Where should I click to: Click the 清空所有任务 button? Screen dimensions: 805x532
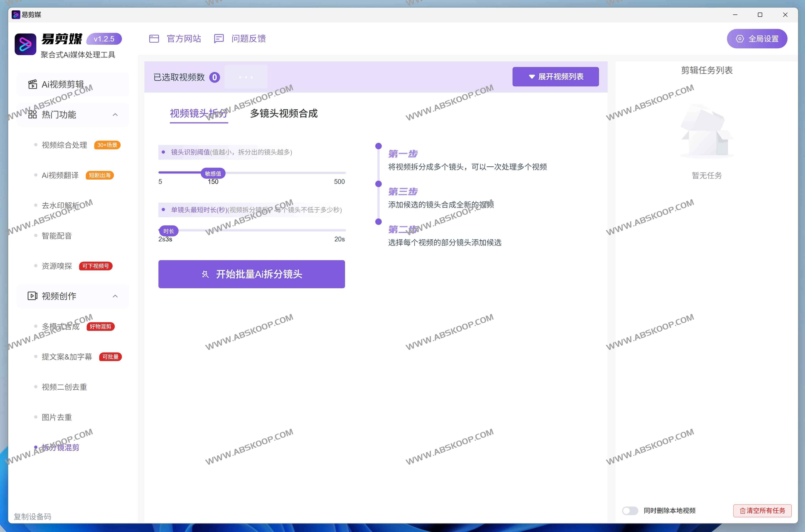click(x=762, y=511)
